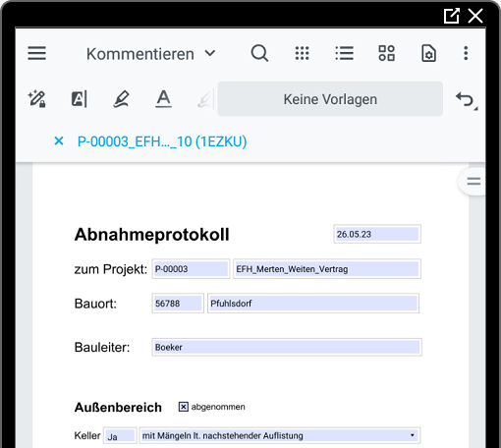The width and height of the screenshot is (501, 448).
Task: Select the free text annotation tool
Action: point(80,99)
